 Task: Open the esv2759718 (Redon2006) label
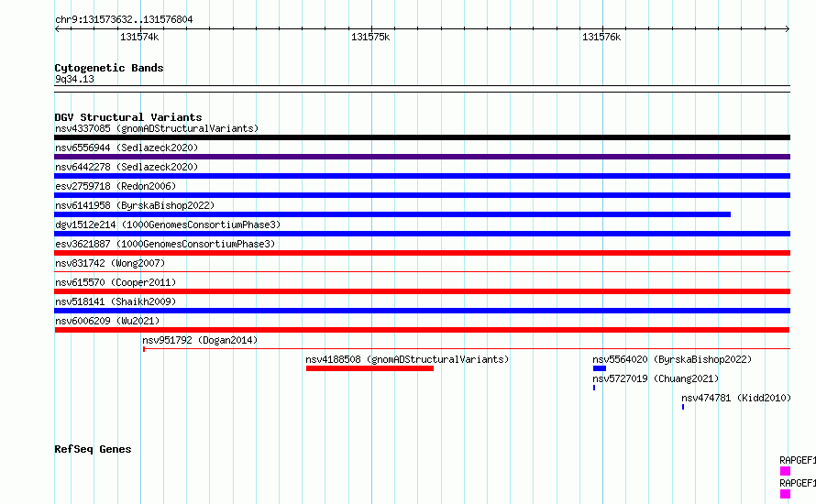tap(116, 186)
